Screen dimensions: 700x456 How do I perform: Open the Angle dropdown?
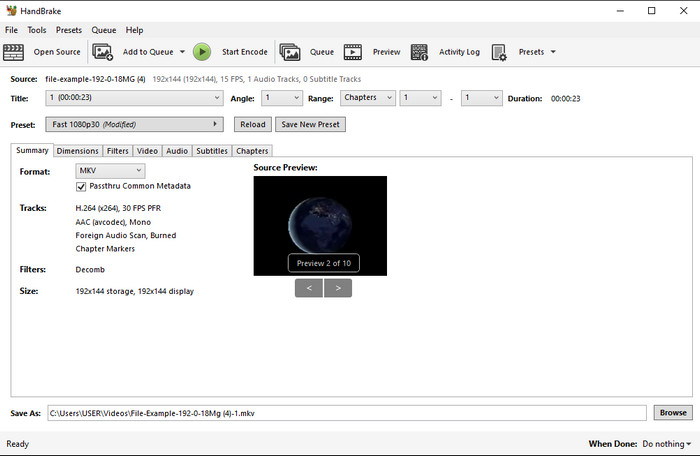click(281, 98)
